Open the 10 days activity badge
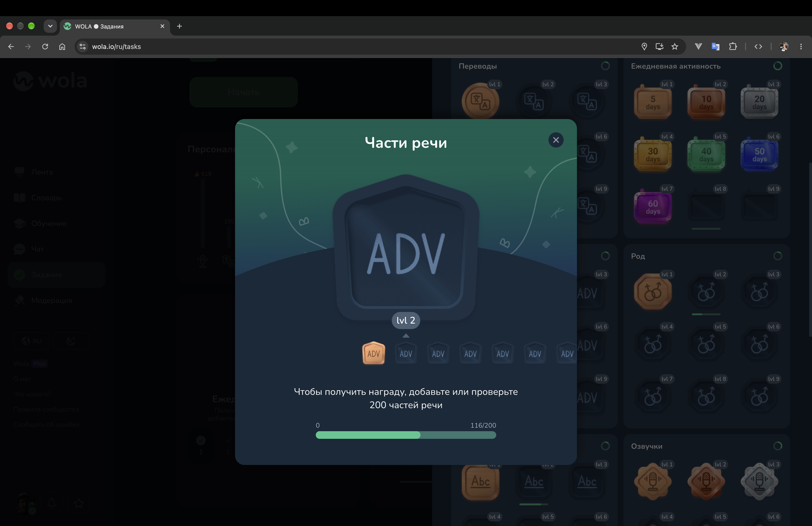 [x=706, y=102]
